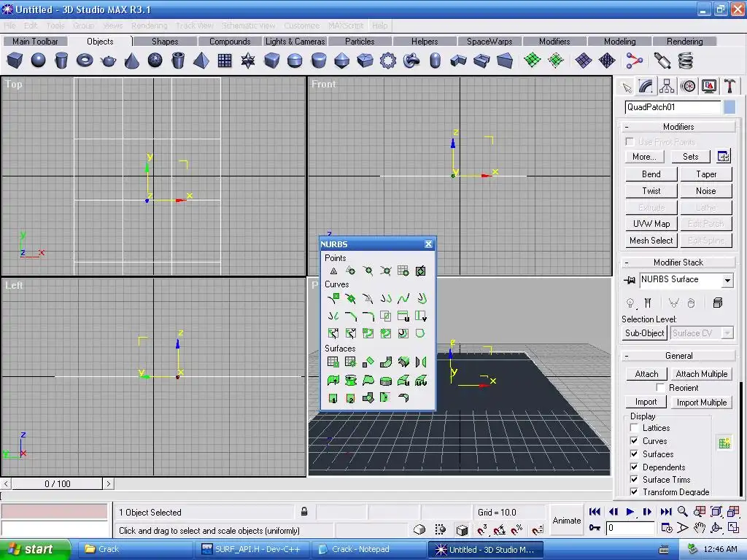Open the Edit Stack icon
The image size is (747, 560).
[x=718, y=303]
